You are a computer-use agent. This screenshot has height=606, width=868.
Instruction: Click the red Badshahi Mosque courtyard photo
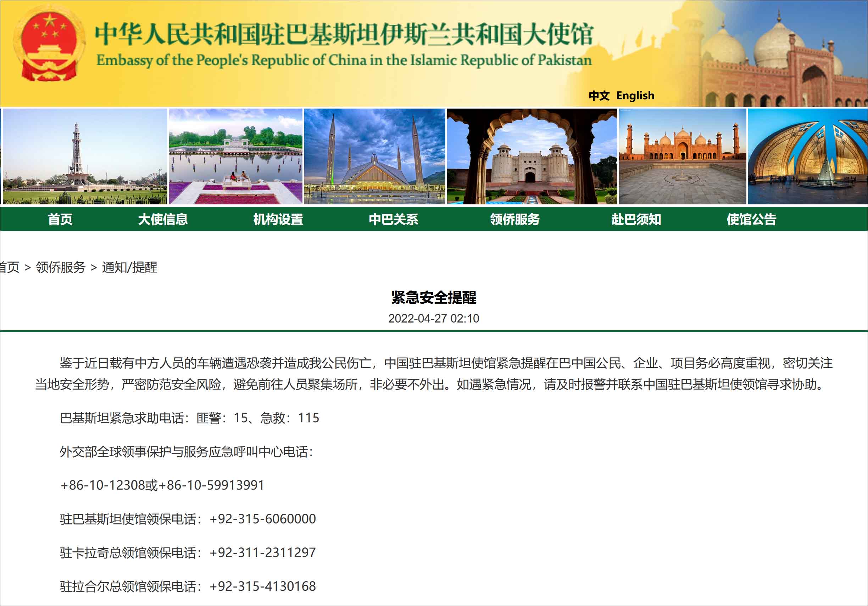[682, 156]
